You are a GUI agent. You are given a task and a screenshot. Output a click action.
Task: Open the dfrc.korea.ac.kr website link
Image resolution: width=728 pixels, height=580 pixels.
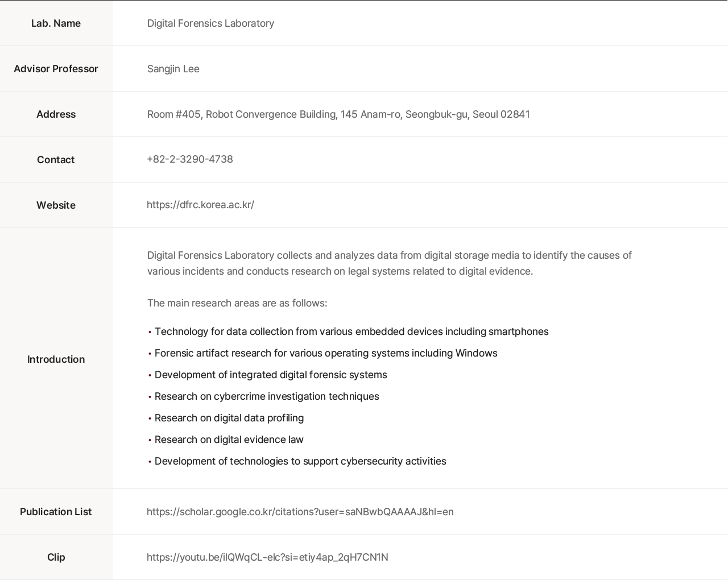[x=200, y=205]
